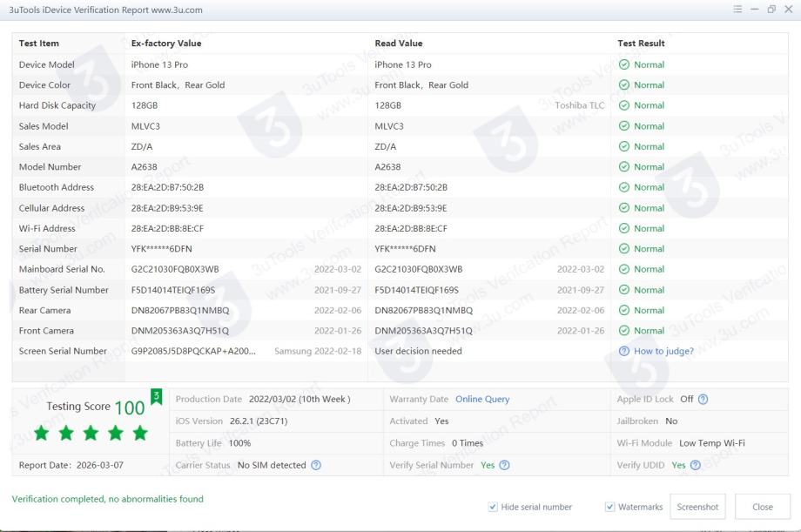Screen dimensions: 801x532
Task: Minimize the verification report window
Action: click(757, 9)
